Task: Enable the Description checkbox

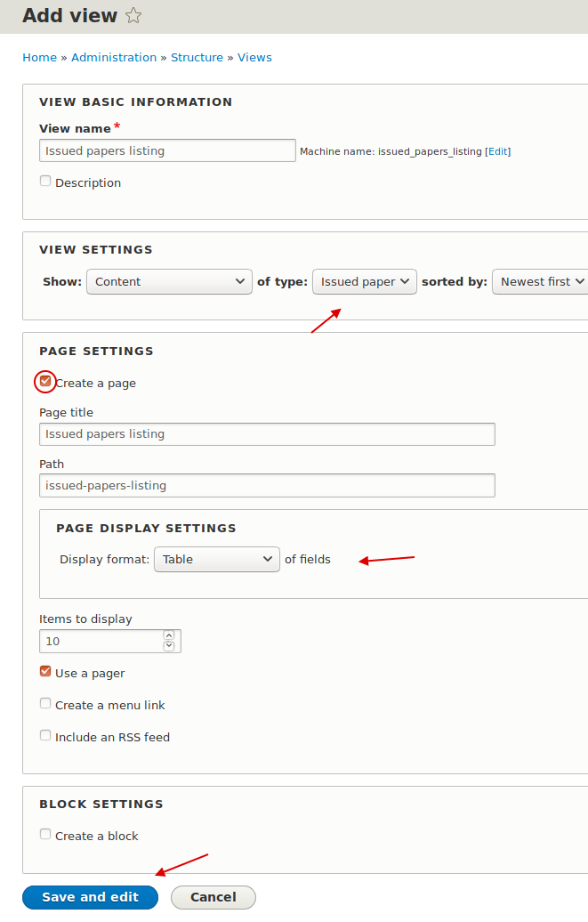Action: pyautogui.click(x=45, y=182)
